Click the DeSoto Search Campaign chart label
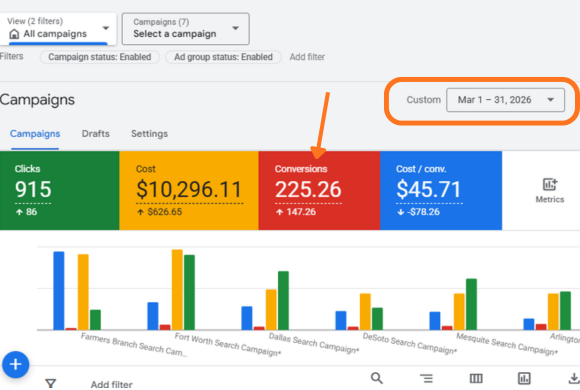580x390 pixels. coord(410,343)
